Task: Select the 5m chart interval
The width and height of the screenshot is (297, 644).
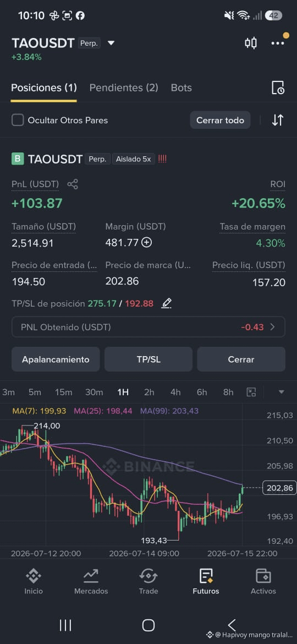Action: pos(35,392)
